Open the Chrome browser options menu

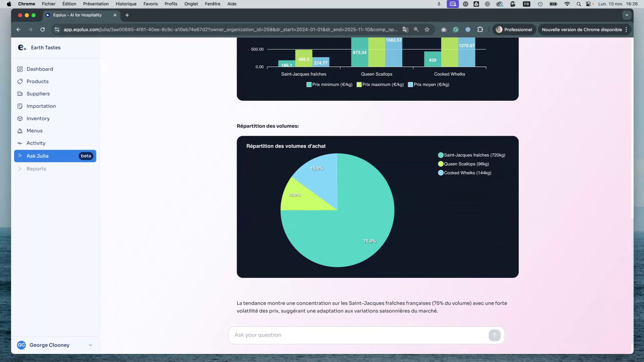coord(626,29)
